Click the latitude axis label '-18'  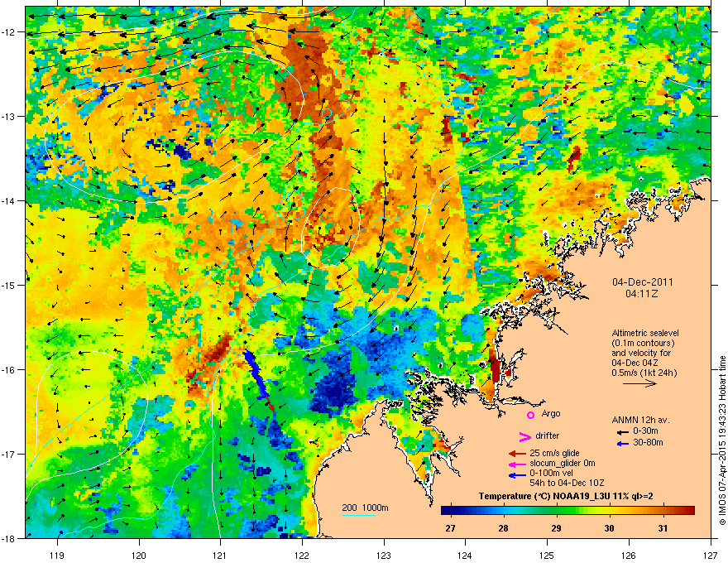click(8, 538)
